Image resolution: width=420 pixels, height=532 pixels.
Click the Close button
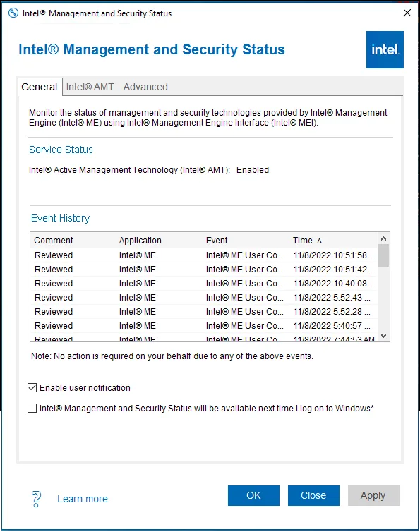(x=313, y=495)
